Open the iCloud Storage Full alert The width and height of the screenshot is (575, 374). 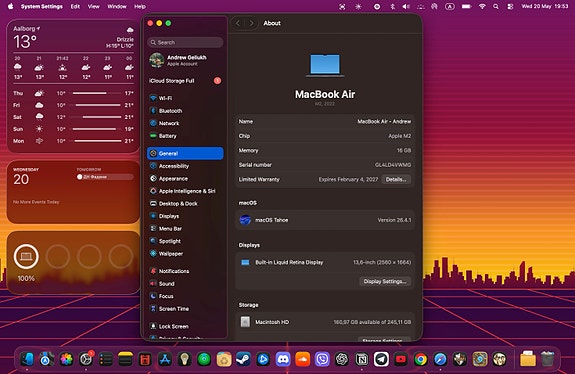click(185, 81)
